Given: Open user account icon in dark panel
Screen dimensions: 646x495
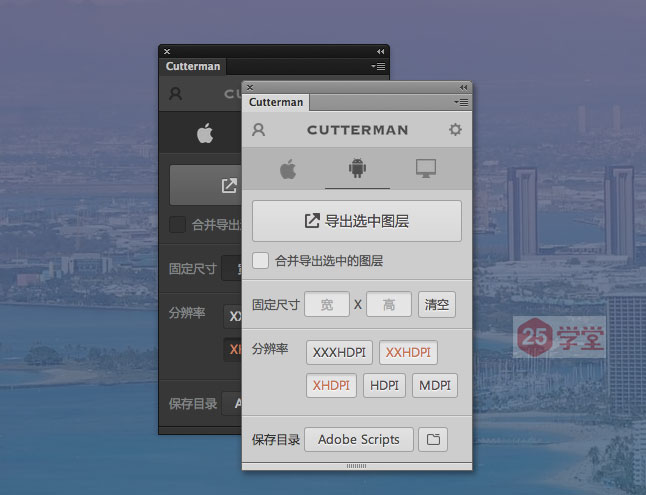Looking at the screenshot, I should tap(176, 94).
